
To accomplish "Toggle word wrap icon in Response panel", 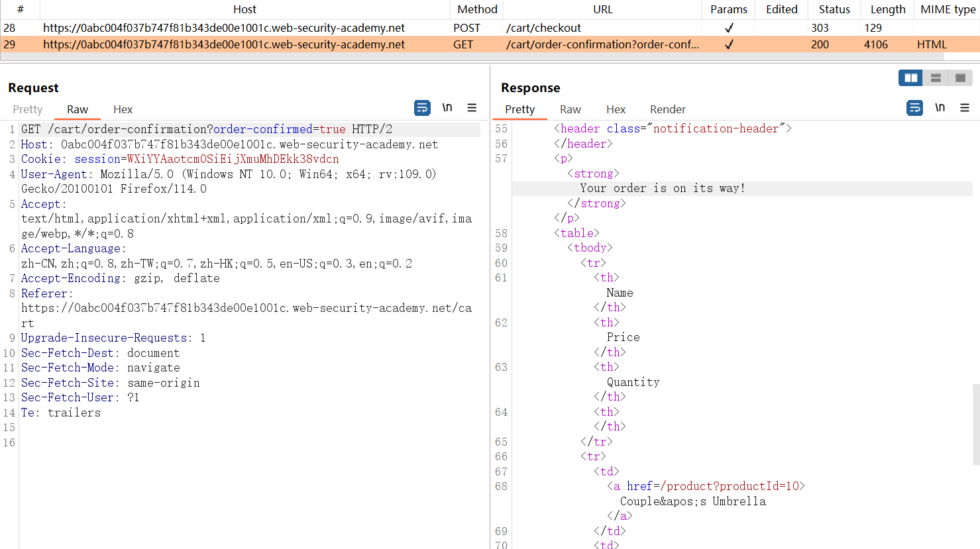I will (914, 108).
